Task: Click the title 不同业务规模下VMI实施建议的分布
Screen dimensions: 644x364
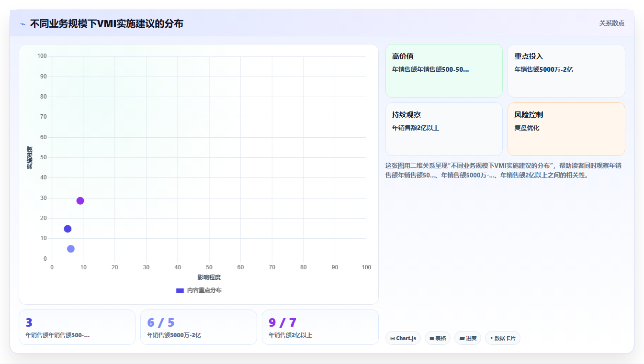Action: [106, 23]
